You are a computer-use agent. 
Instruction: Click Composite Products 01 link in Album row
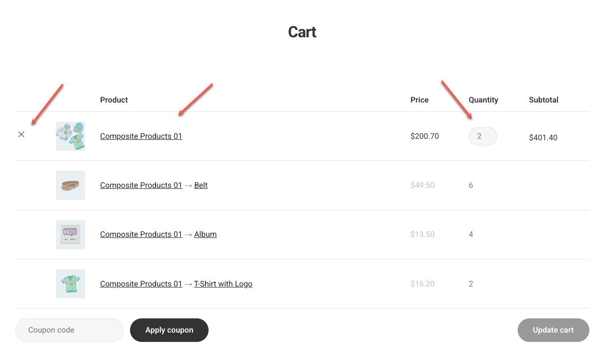141,234
